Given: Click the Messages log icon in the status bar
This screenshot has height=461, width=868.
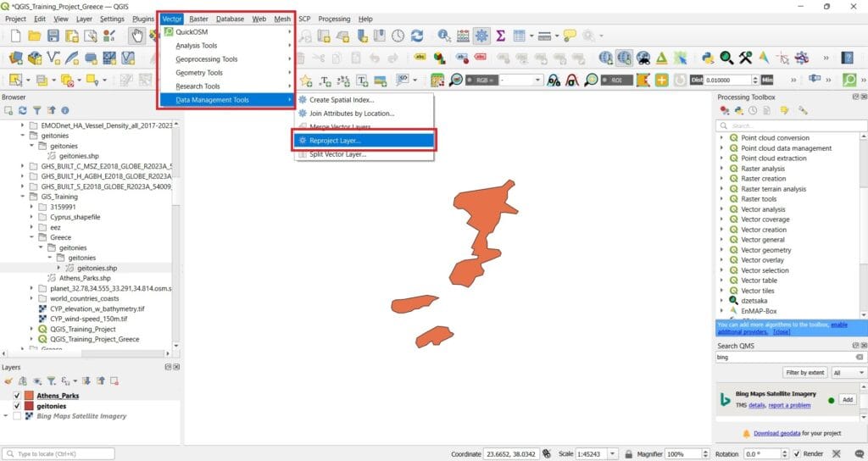Looking at the screenshot, I should click(x=860, y=454).
